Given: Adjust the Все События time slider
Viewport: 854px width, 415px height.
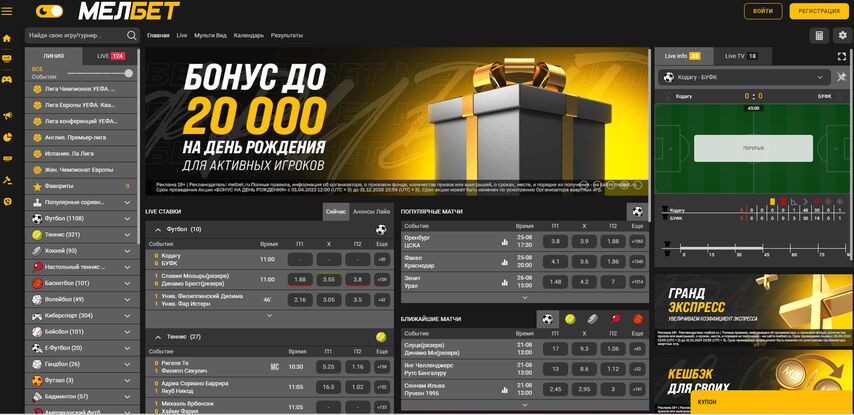Looking at the screenshot, I should [x=100, y=73].
